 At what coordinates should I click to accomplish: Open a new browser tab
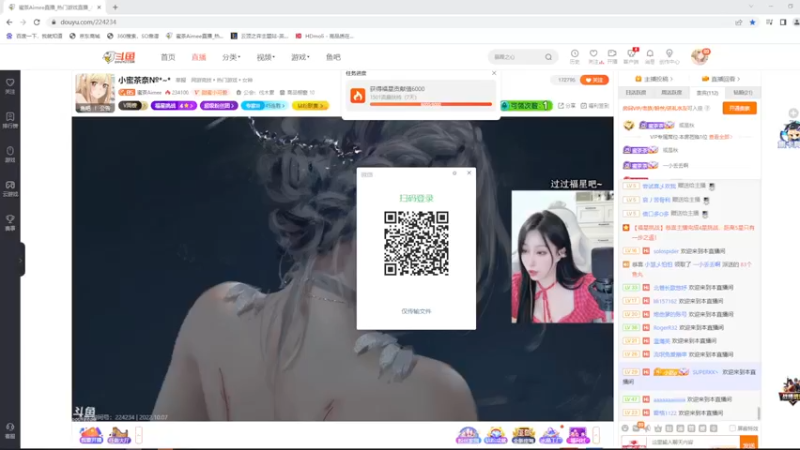[x=115, y=7]
